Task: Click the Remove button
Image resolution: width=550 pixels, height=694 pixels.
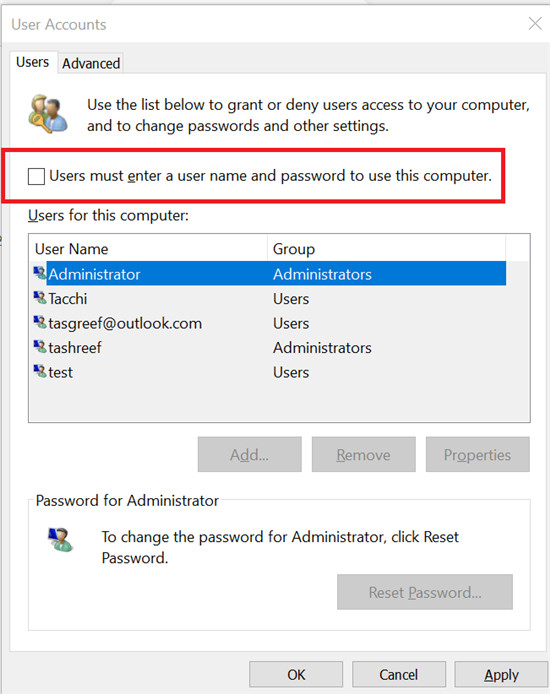Action: (363, 455)
